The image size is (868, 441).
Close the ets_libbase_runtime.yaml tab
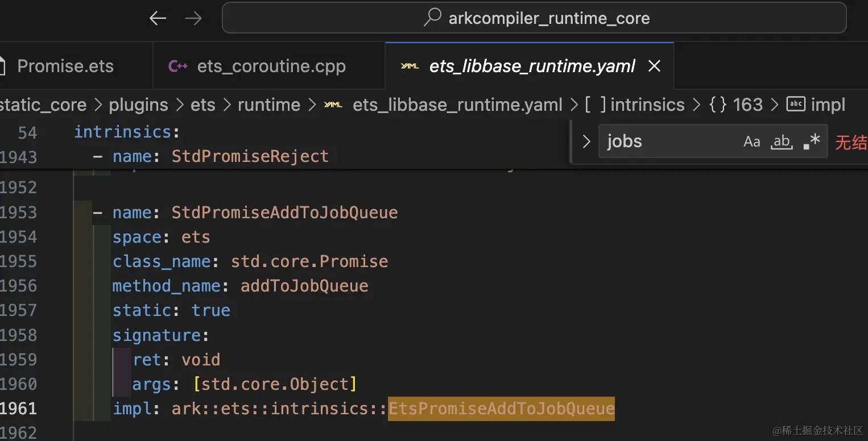[x=655, y=66]
